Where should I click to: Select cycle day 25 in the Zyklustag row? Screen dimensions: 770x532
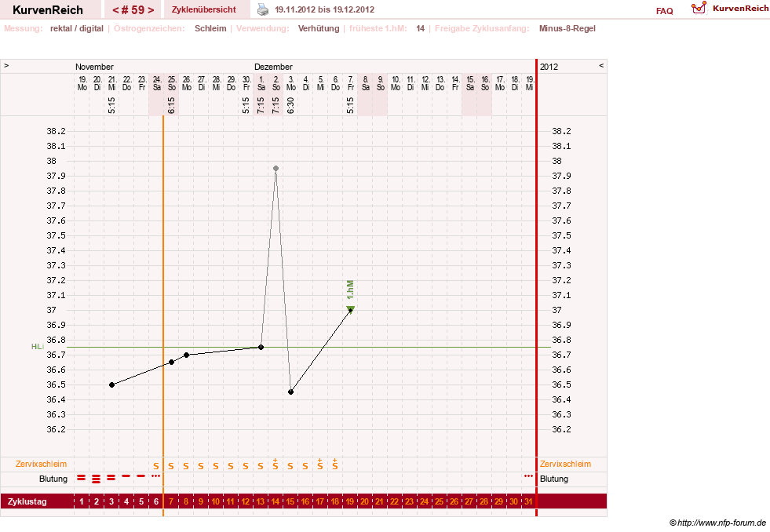pos(439,501)
